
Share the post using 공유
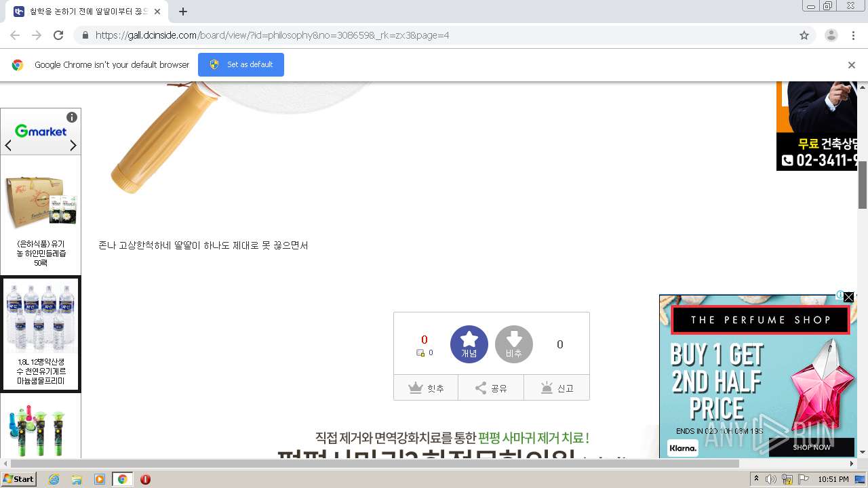[x=491, y=388]
